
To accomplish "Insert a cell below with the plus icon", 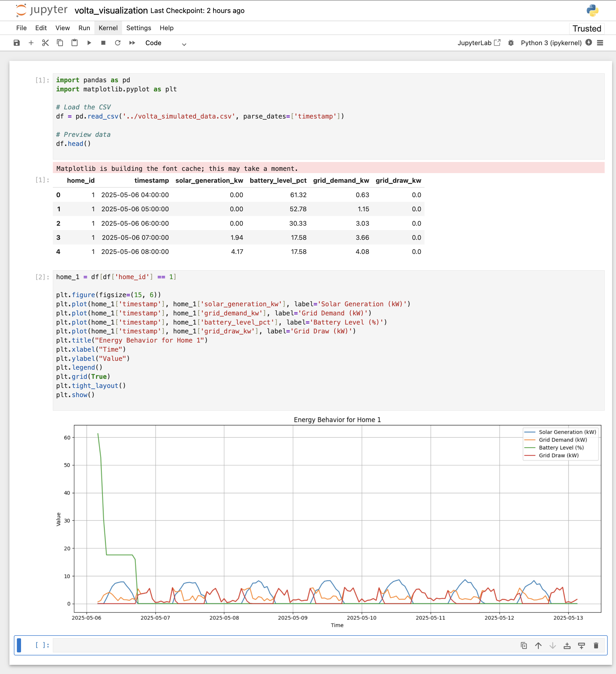I will pos(31,43).
